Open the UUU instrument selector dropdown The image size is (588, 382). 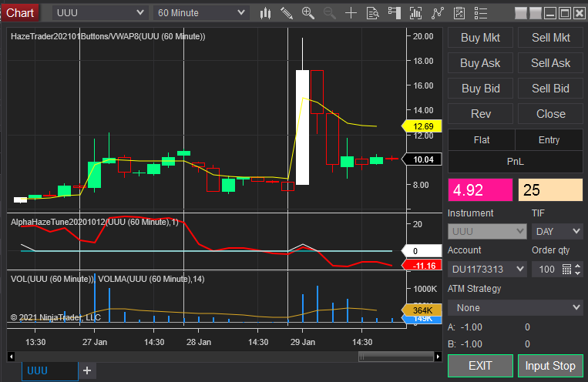point(99,13)
